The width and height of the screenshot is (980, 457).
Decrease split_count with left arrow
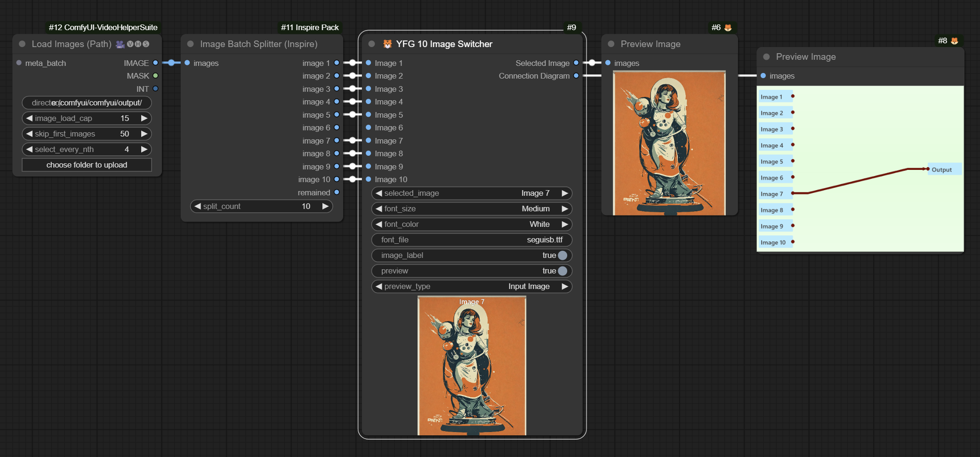[x=198, y=206]
